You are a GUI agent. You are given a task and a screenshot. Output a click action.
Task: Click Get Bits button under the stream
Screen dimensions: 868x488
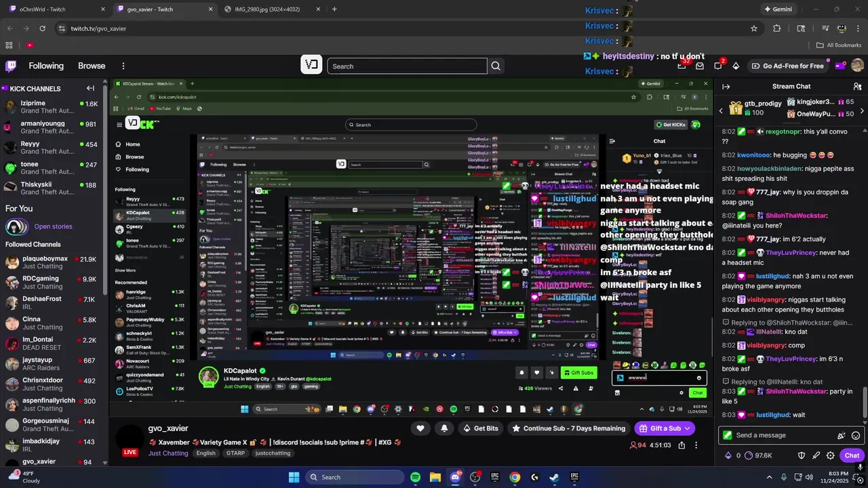click(481, 428)
